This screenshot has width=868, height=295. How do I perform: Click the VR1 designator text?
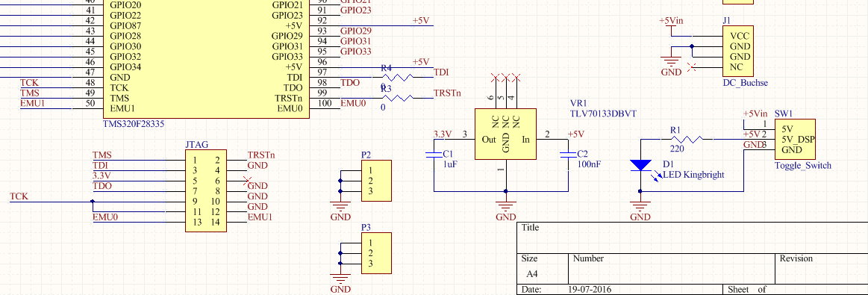[578, 104]
